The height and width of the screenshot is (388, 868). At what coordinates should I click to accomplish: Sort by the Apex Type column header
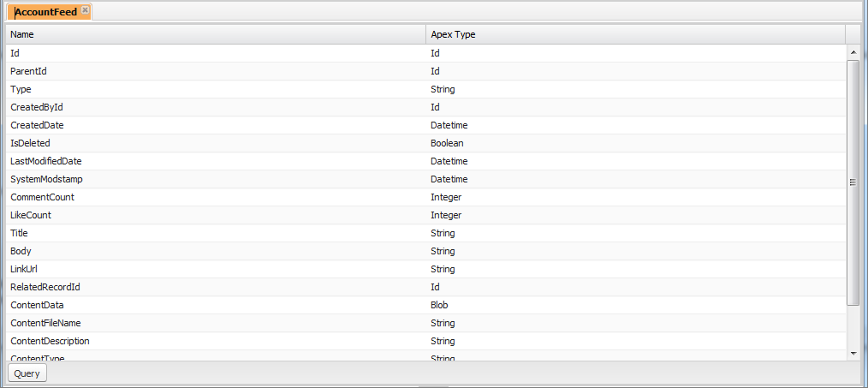[635, 34]
